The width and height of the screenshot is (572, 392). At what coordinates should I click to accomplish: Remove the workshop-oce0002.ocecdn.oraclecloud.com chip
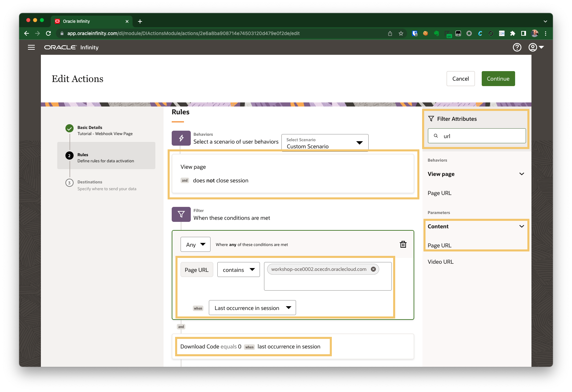tap(373, 269)
